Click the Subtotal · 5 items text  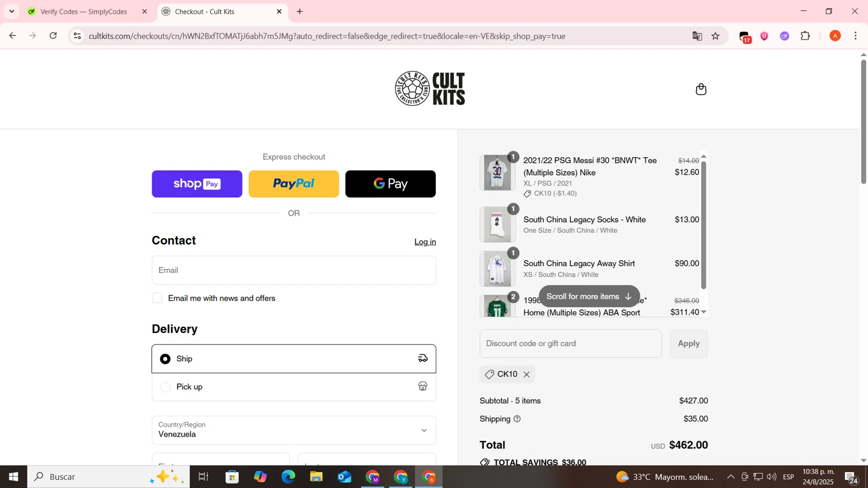tap(510, 401)
